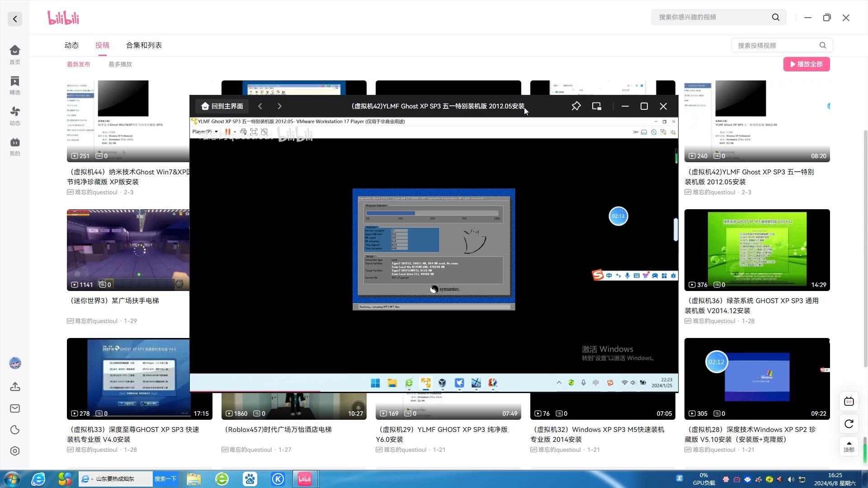Screen dimensions: 868x488
Task: Click the 顶部 back-to-top button
Action: [x=849, y=446]
